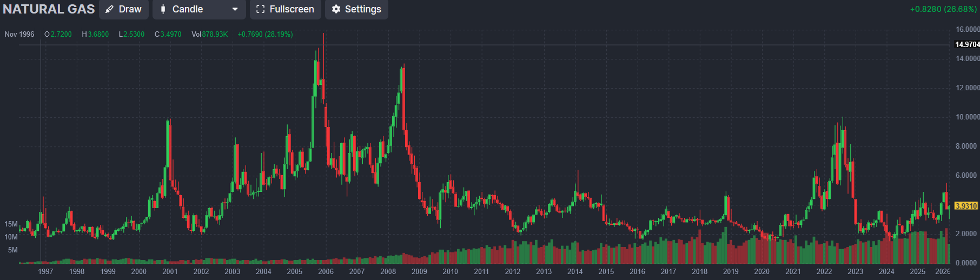Click the 15M volume axis label
The image size is (980, 280).
tap(11, 224)
